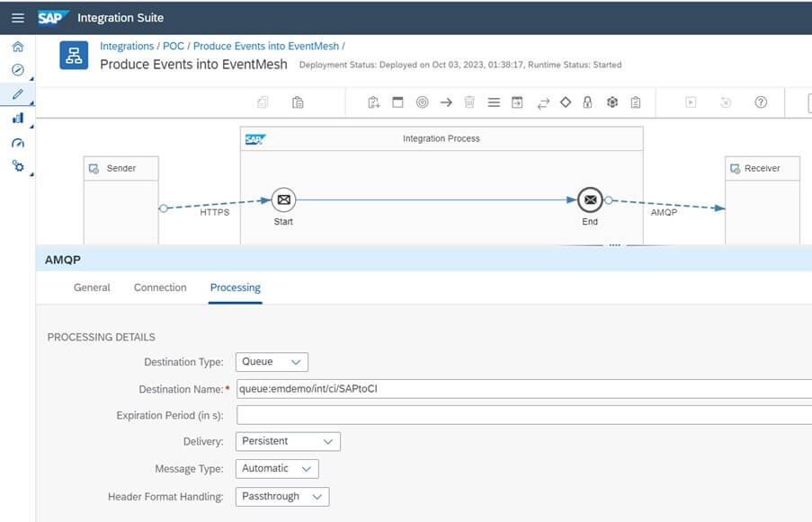The image size is (812, 522).
Task: Click the Destination Name input field
Action: 524,389
